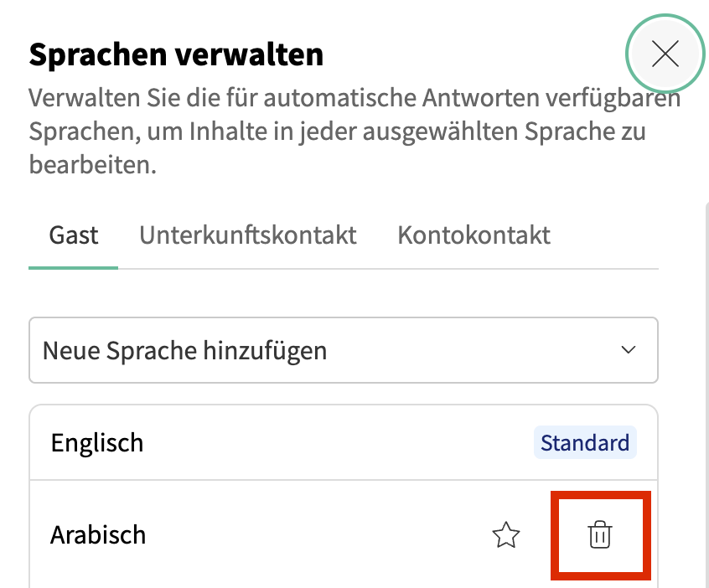Click the Sprachen verwalten heading
Screen dimensions: 709x588
tap(176, 55)
